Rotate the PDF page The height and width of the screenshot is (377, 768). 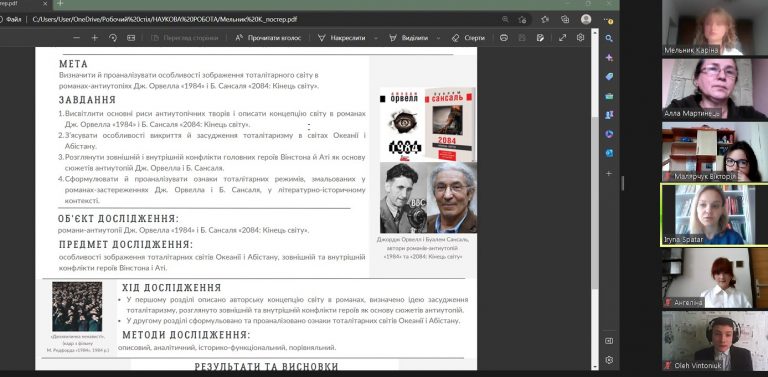113,38
